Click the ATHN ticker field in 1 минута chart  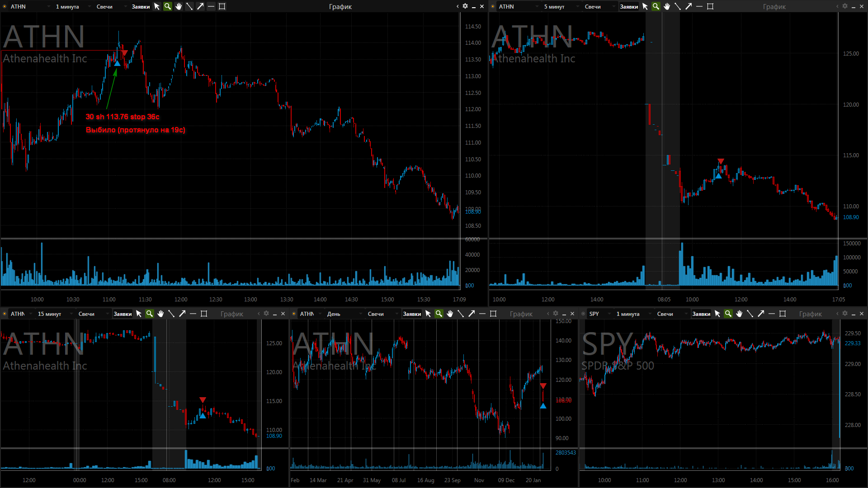(29, 7)
